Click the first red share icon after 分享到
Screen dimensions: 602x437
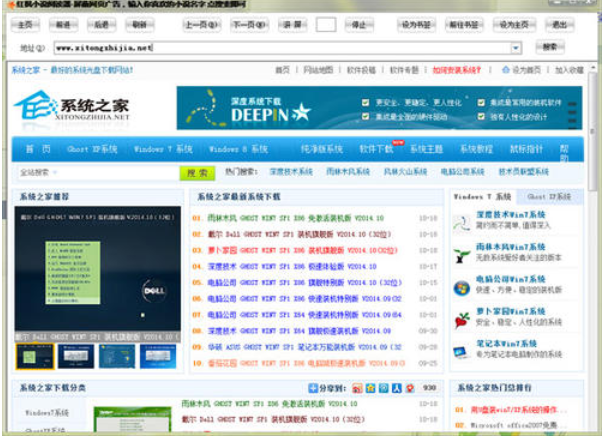(357, 388)
